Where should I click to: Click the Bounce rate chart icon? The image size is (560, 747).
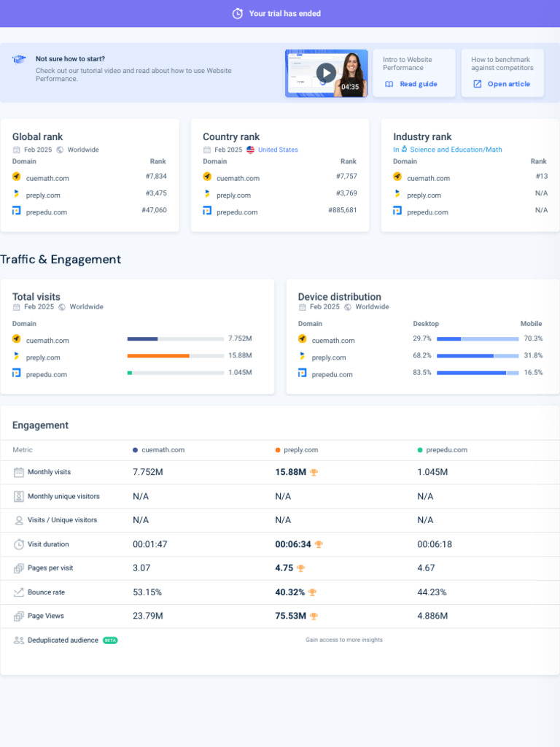coord(19,592)
